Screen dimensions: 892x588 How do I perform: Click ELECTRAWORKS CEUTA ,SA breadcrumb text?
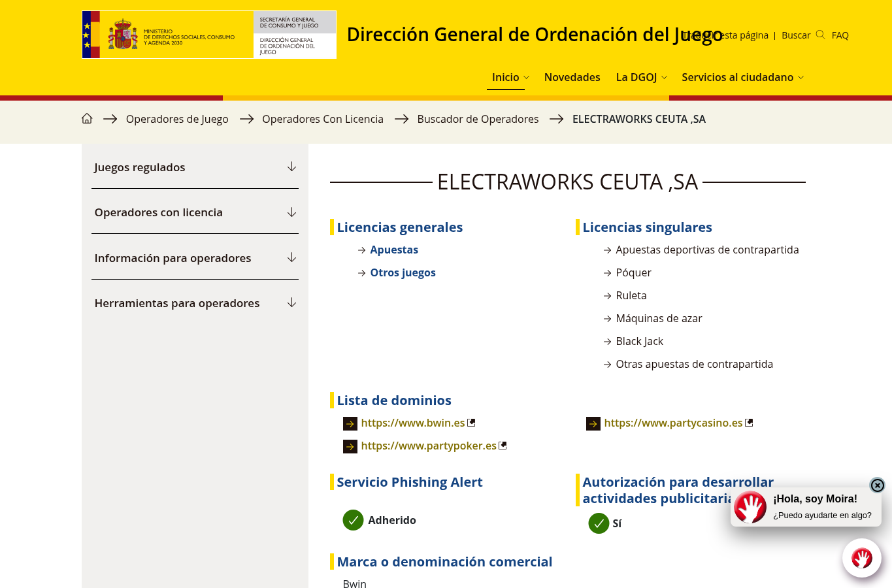[x=639, y=119]
